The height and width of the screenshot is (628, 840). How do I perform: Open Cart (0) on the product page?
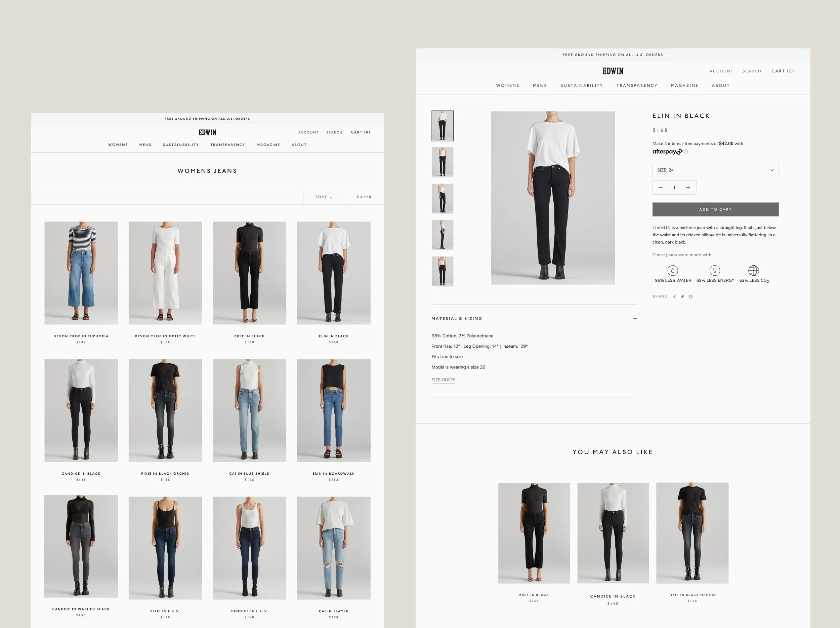(783, 71)
